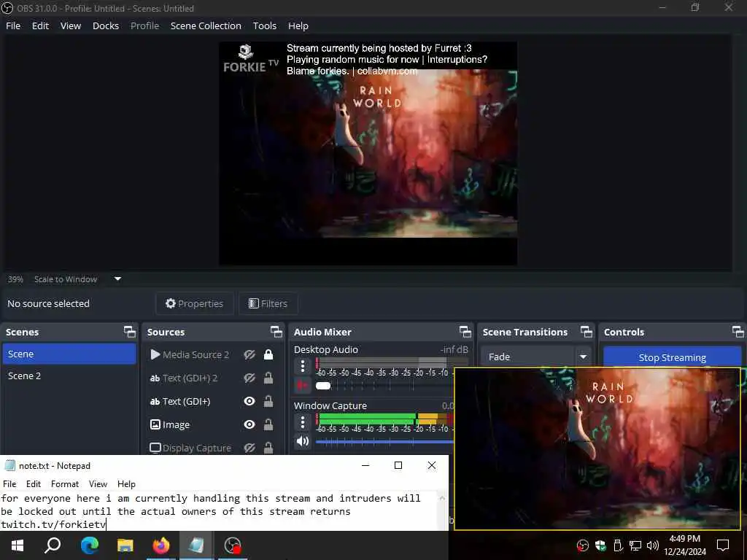Adjust the Window Capture volume slider
This screenshot has height=560, width=747.
pyautogui.click(x=384, y=442)
